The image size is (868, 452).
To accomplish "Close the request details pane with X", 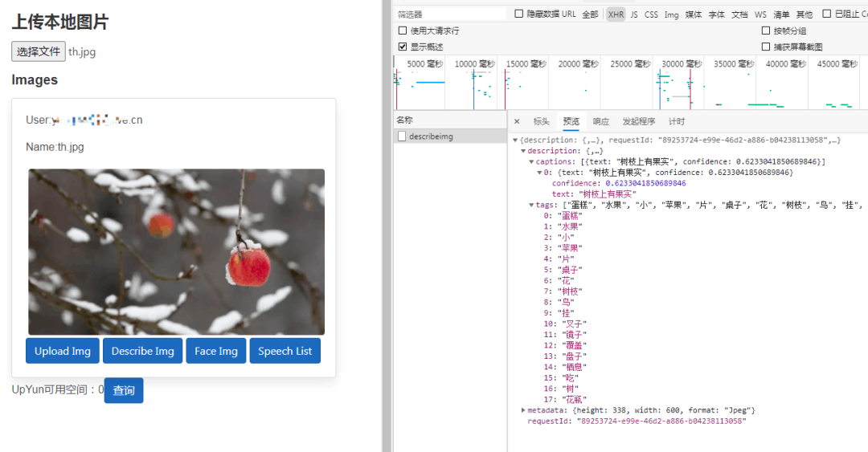I will click(x=517, y=121).
